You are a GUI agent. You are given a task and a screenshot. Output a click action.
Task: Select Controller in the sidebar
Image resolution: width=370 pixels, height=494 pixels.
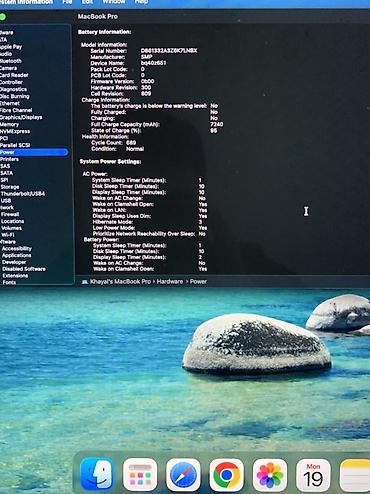tap(11, 82)
